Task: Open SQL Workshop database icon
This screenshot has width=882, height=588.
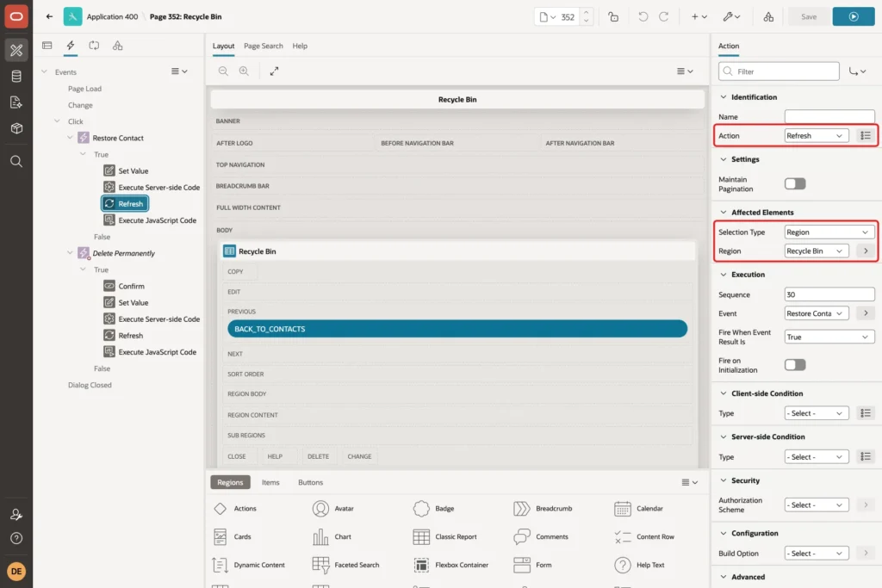Action: (x=16, y=77)
